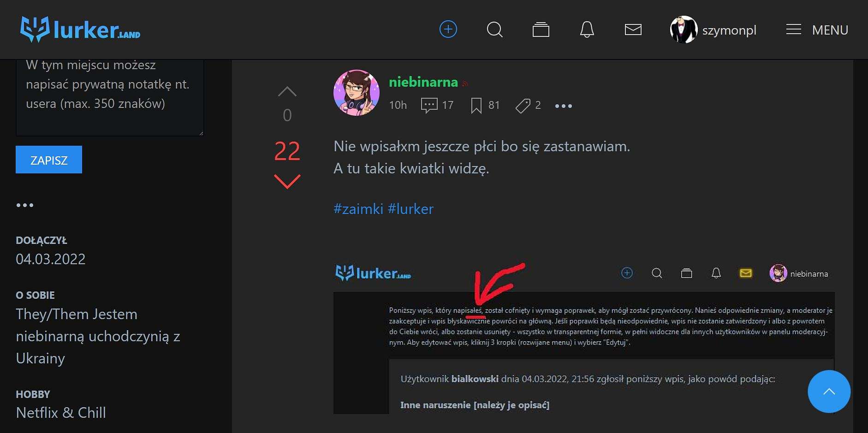This screenshot has height=433, width=868.
Task: Open messages envelope in top bar
Action: [633, 30]
